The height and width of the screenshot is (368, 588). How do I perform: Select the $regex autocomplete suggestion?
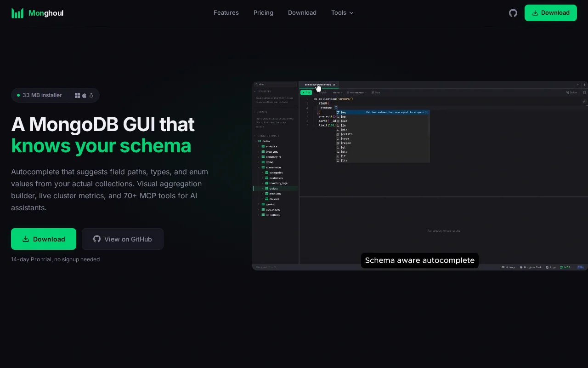[383, 143]
